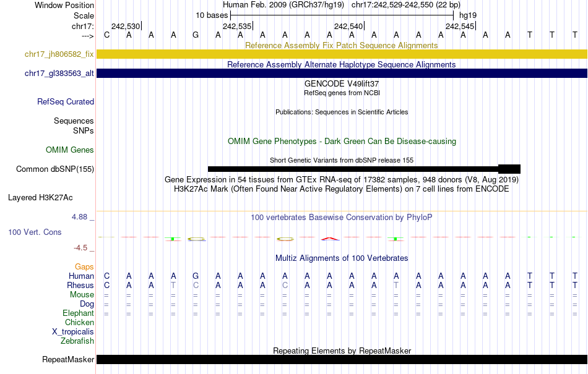The height and width of the screenshot is (374, 588).
Task: Click the H3K27Ac Mark track title
Action: (x=342, y=189)
